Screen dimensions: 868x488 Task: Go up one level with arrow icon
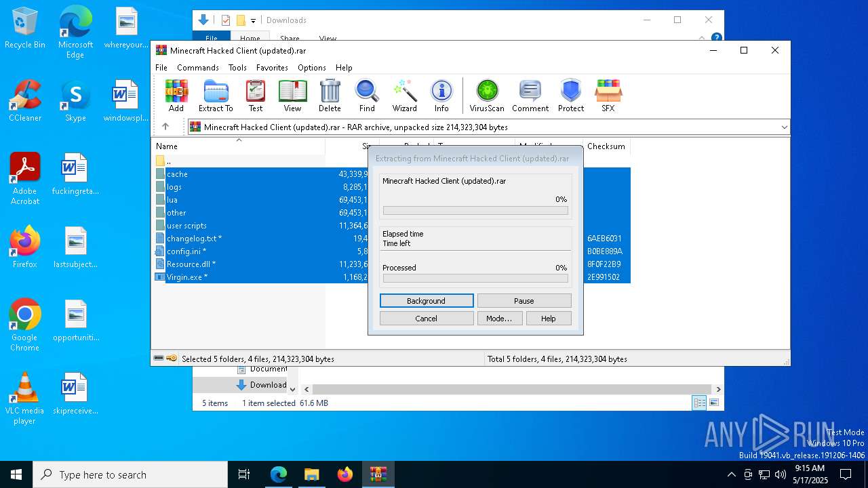tap(165, 127)
